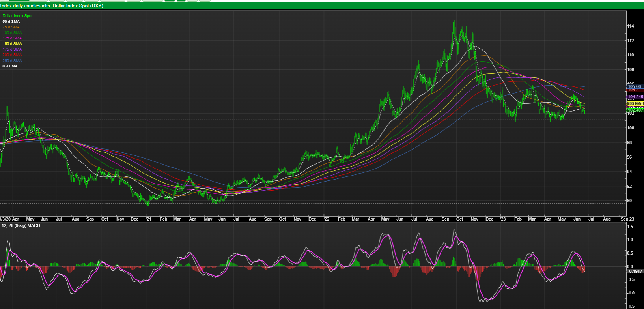Select the '100 d SMA' legend label
This screenshot has height=309, width=644.
(x=12, y=33)
